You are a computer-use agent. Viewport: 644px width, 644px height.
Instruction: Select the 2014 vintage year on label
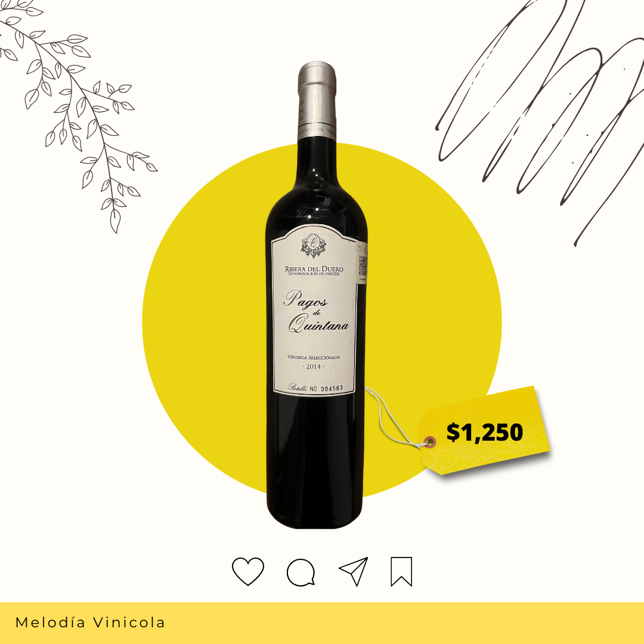tap(314, 366)
